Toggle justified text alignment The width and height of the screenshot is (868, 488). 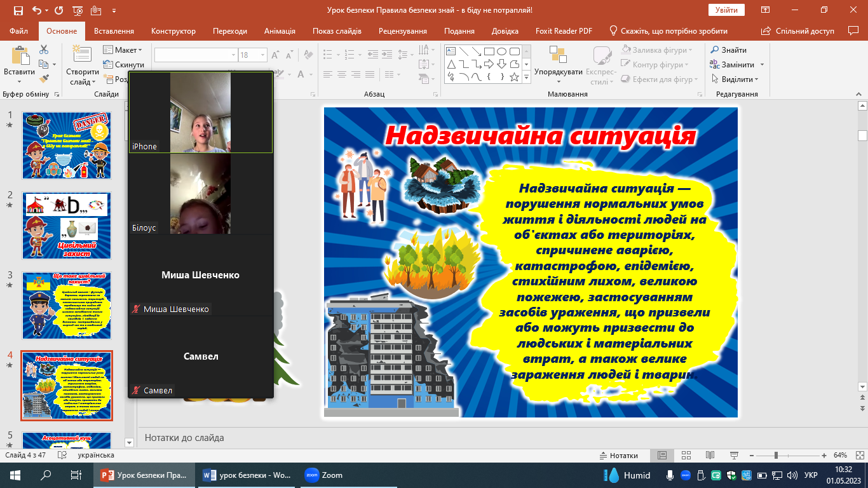point(371,74)
